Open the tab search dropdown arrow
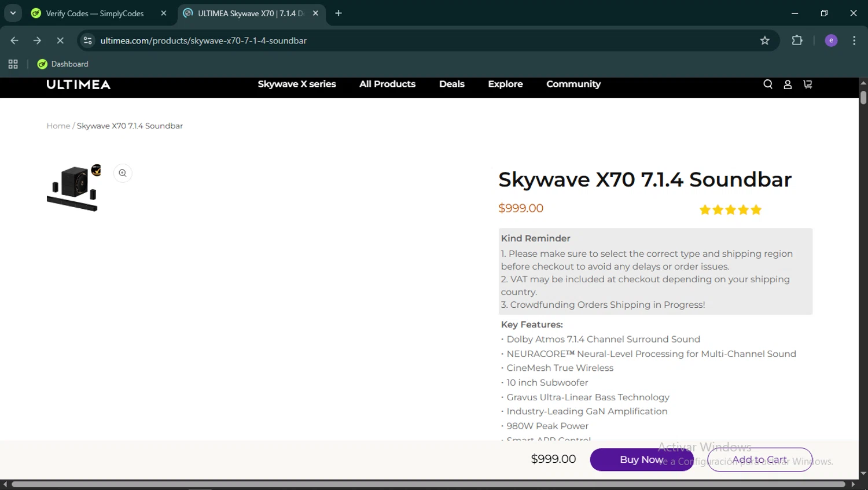 click(x=13, y=13)
